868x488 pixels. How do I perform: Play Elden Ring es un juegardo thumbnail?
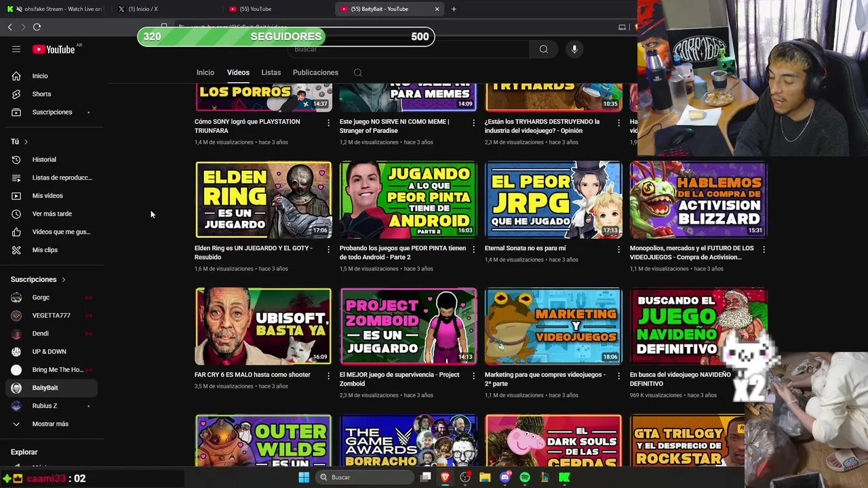pyautogui.click(x=263, y=200)
